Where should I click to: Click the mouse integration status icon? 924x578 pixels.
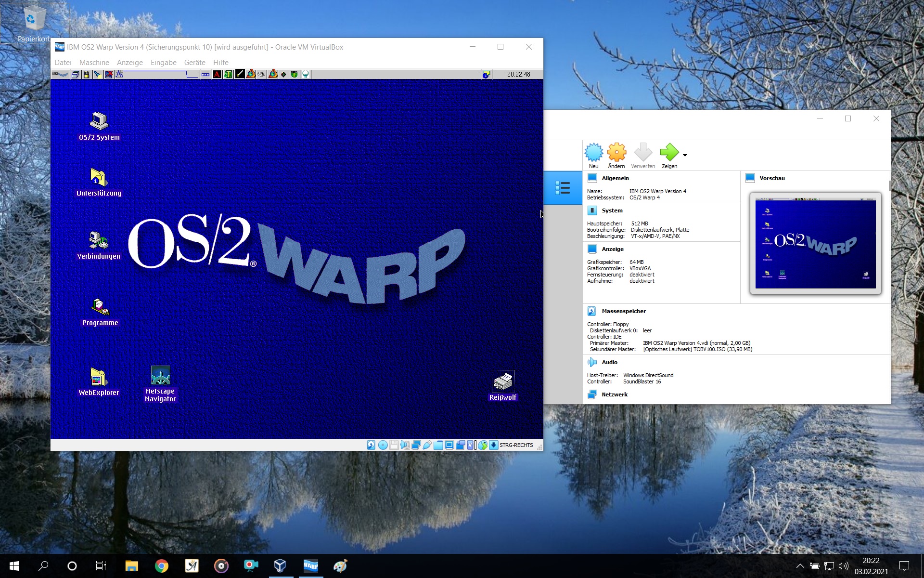click(x=483, y=445)
